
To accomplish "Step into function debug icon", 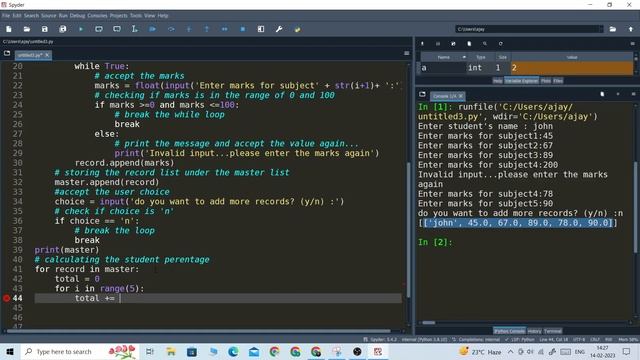I will tap(189, 29).
